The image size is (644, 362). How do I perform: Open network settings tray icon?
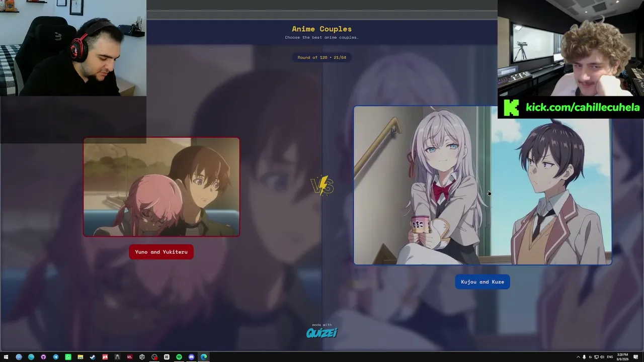596,357
